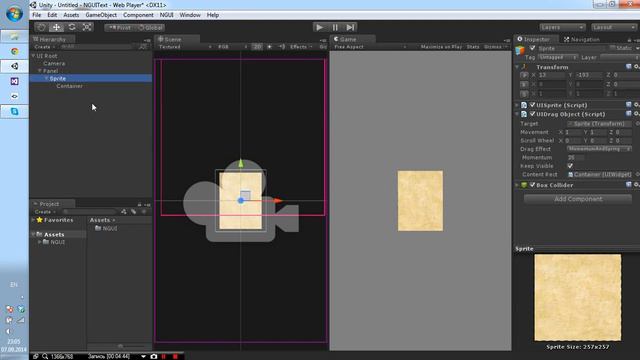
Task: Select the Hand view tool
Action: click(41, 27)
